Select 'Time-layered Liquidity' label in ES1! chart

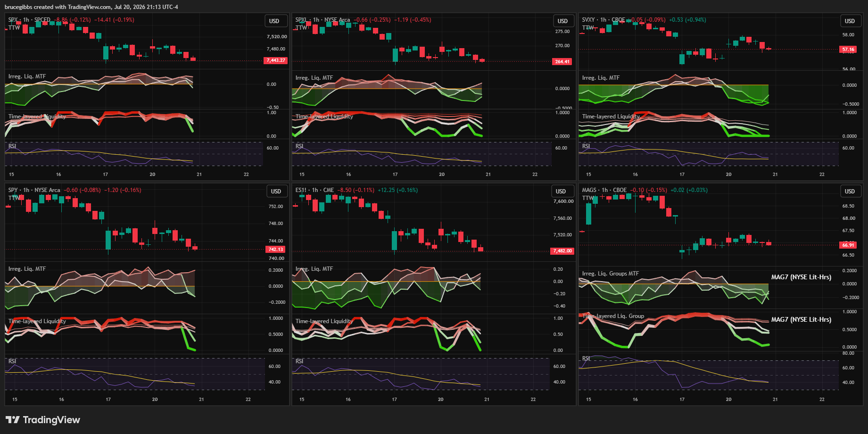click(x=324, y=321)
